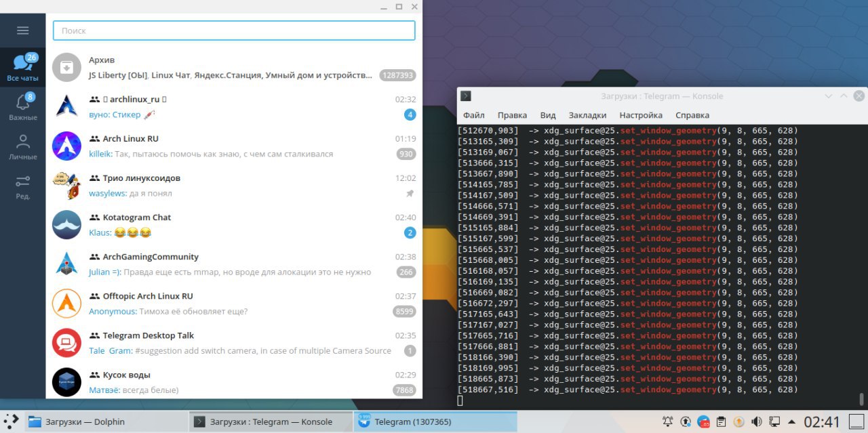This screenshot has height=433, width=868.
Task: Open the Файл menu in Konsole
Action: 474,115
